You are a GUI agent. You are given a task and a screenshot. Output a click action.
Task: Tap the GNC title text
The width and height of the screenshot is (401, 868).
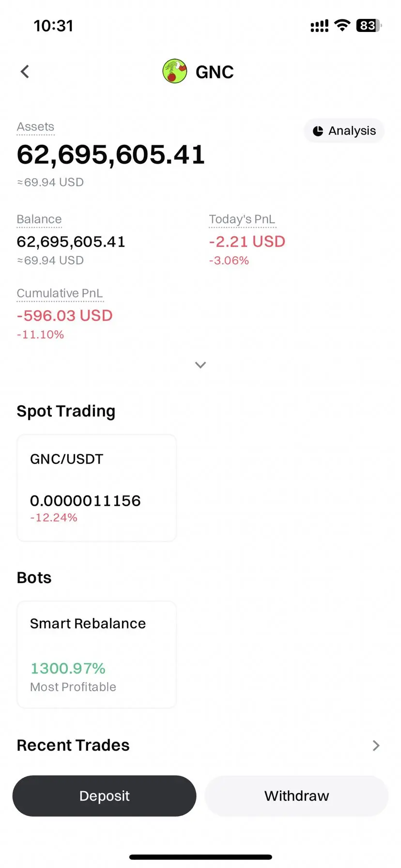(x=215, y=72)
